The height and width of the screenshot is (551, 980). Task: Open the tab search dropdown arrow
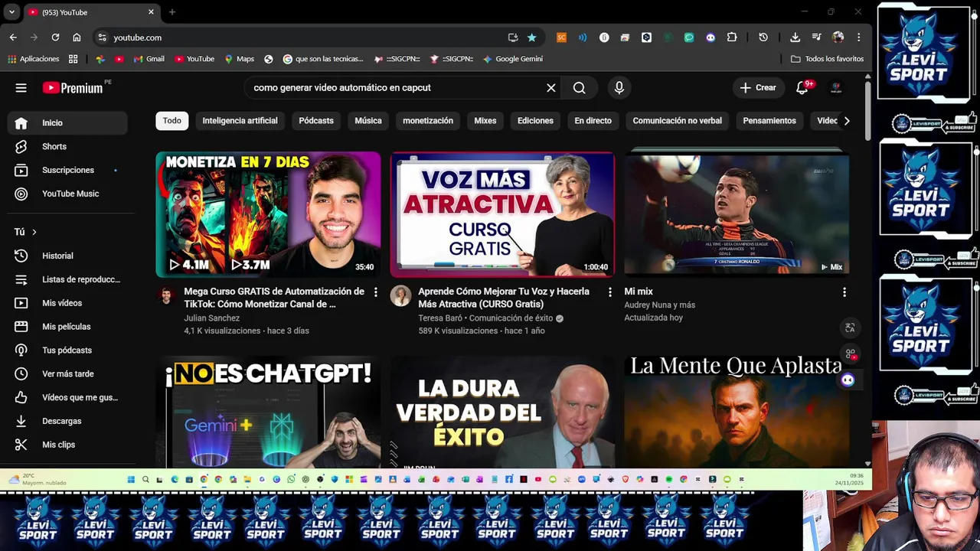coord(11,12)
